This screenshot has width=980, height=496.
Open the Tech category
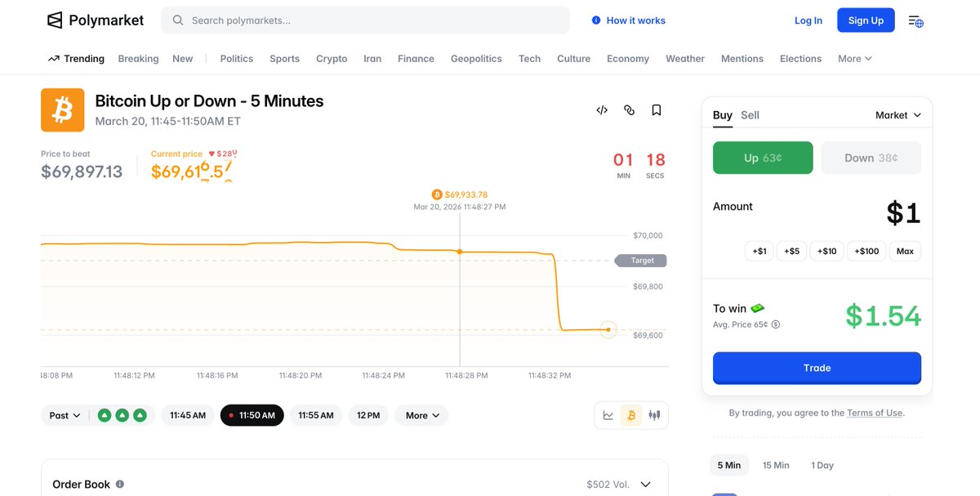(x=529, y=59)
